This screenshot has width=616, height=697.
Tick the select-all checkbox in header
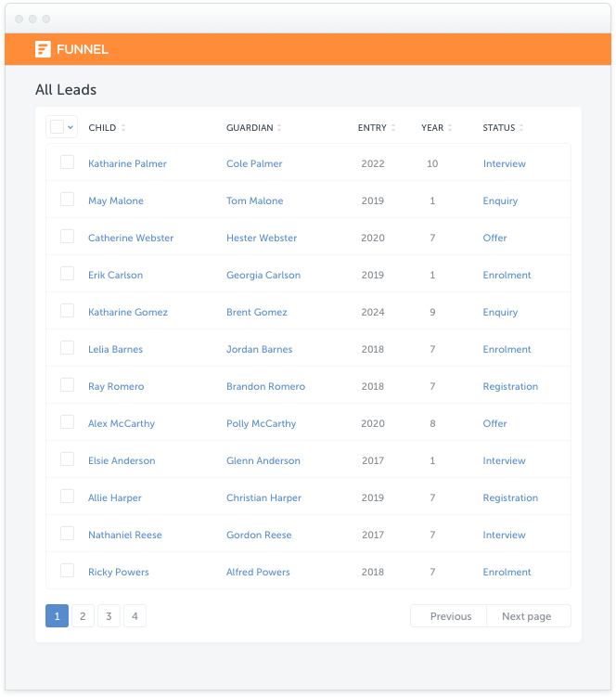coord(57,127)
